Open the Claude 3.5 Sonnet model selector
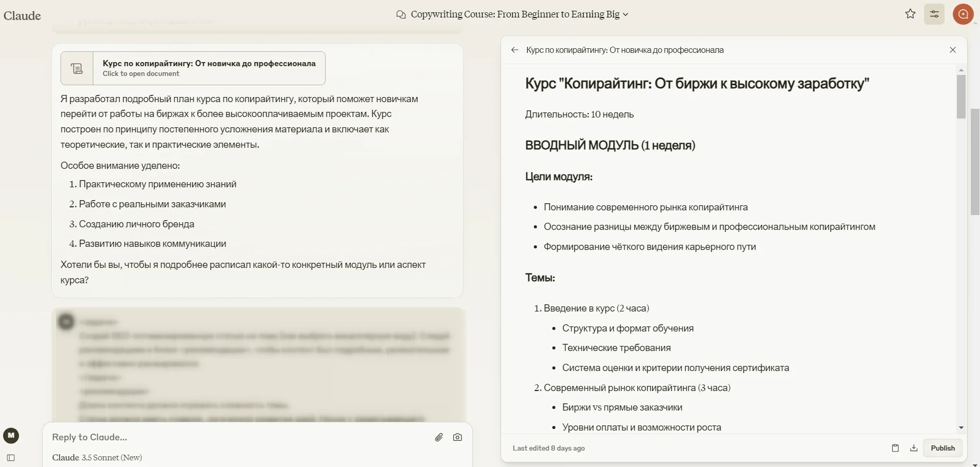This screenshot has width=980, height=467. [x=97, y=458]
